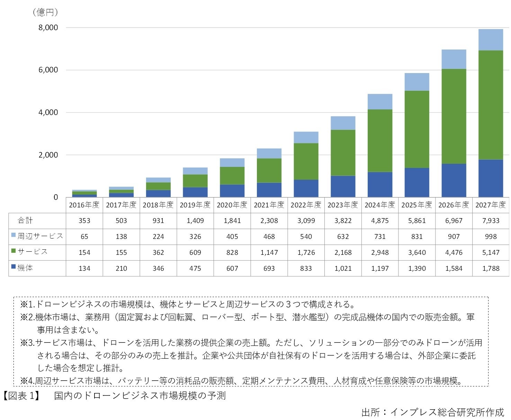Click the 出所：インプレス総合研究所作成 source text

coord(433,412)
